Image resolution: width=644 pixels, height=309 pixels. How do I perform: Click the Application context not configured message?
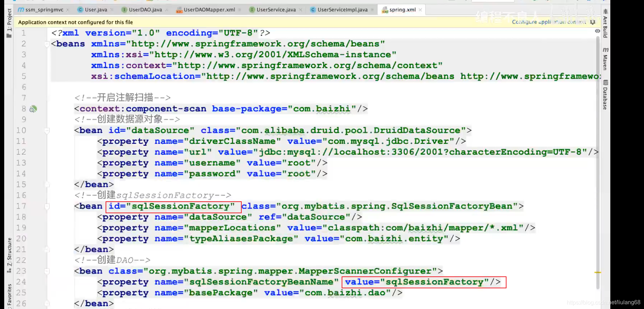(75, 22)
